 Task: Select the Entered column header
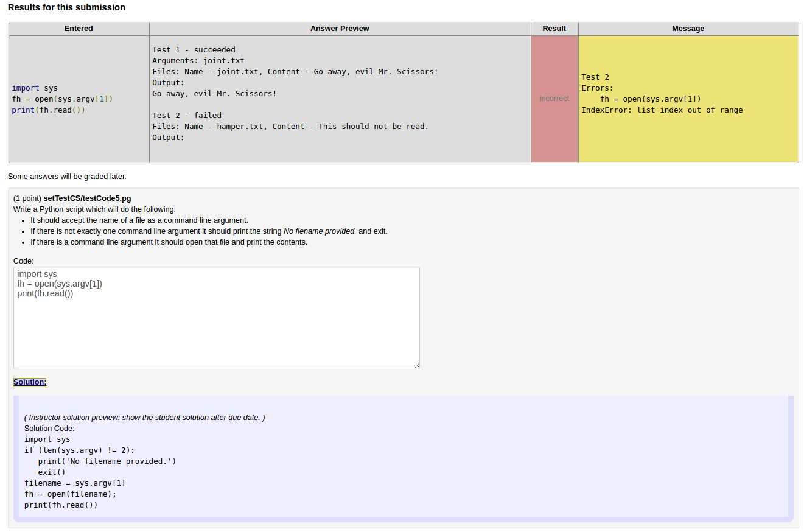pyautogui.click(x=78, y=28)
